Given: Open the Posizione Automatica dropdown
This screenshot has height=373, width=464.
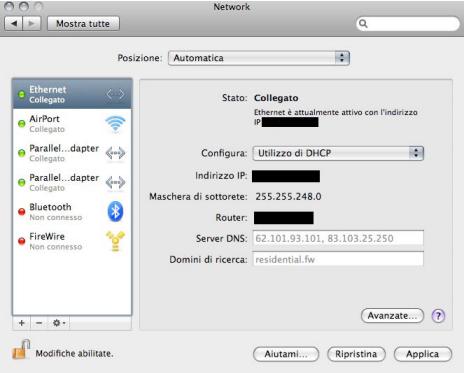Looking at the screenshot, I should [x=259, y=58].
